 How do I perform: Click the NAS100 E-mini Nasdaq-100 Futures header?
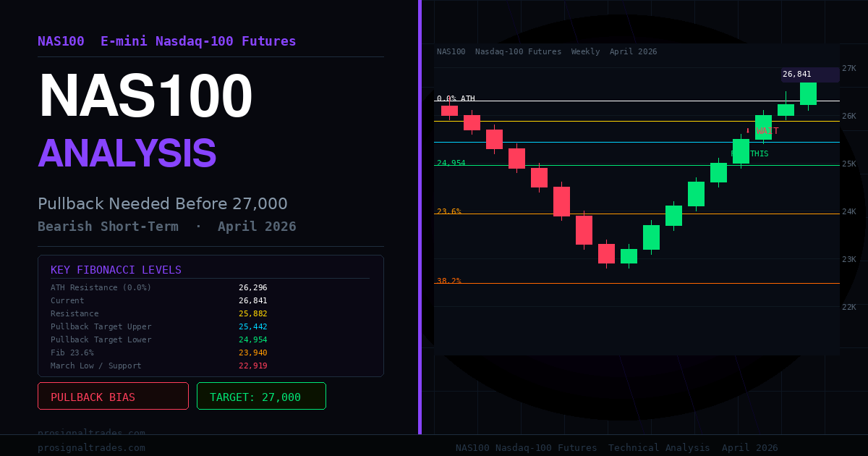click(167, 41)
